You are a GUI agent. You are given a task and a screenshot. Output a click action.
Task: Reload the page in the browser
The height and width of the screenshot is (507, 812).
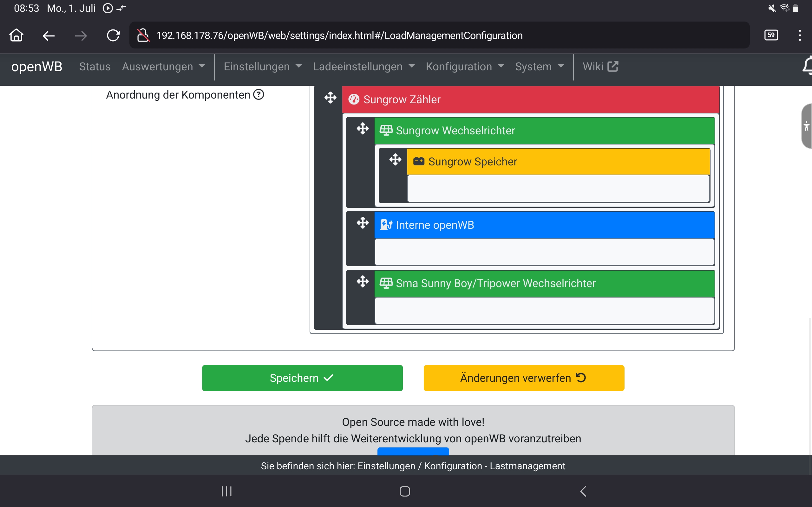[x=113, y=35]
